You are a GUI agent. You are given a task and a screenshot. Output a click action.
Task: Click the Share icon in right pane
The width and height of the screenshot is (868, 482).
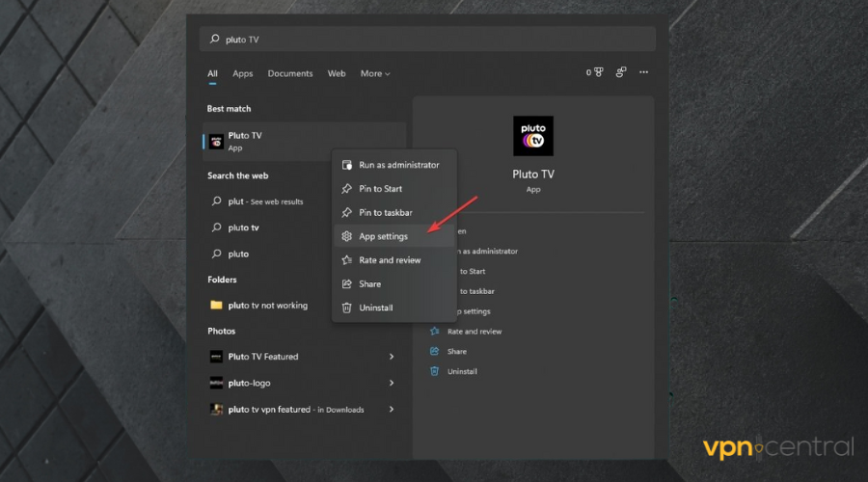(435, 352)
